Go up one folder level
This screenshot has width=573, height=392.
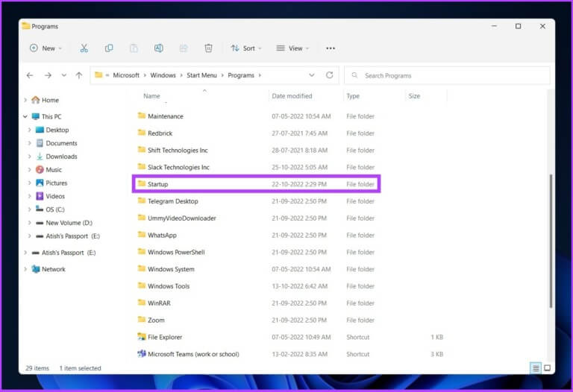pos(79,75)
